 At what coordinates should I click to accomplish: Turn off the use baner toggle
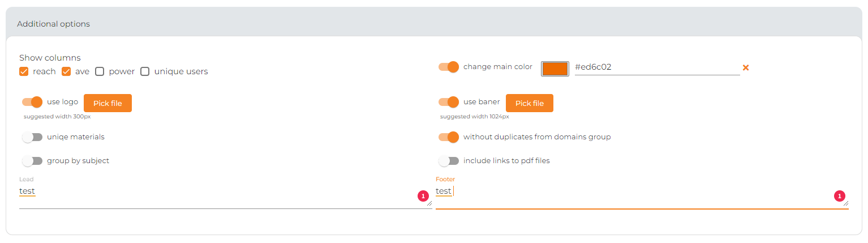coord(449,102)
